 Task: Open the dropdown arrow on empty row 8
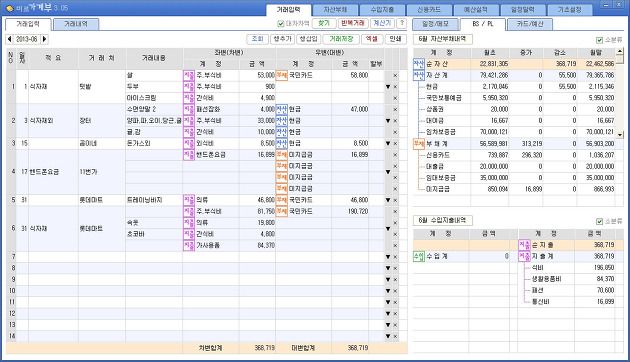(x=388, y=268)
